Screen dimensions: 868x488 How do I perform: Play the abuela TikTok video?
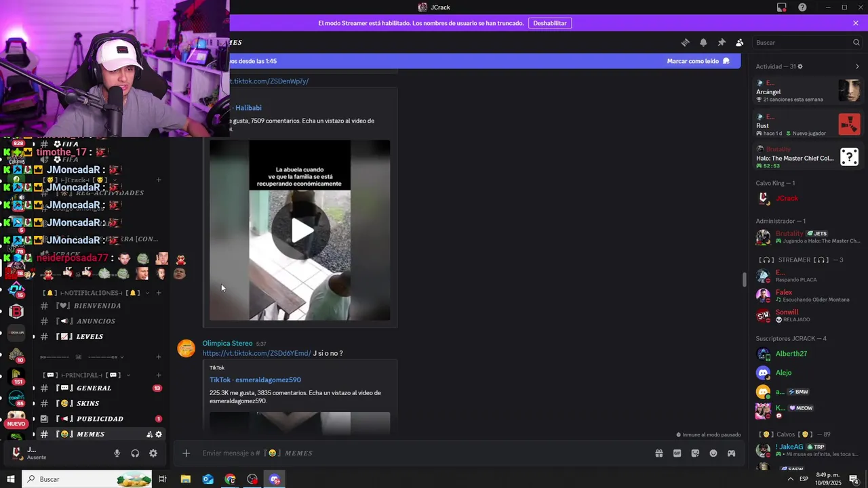point(301,230)
